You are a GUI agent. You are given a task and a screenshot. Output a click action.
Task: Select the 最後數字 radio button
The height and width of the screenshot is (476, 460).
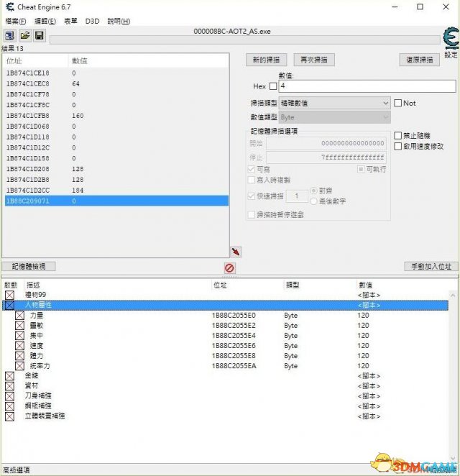point(314,201)
